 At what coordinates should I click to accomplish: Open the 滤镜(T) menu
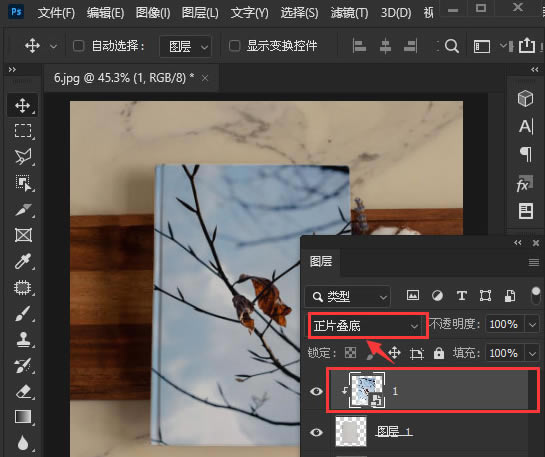coord(349,13)
